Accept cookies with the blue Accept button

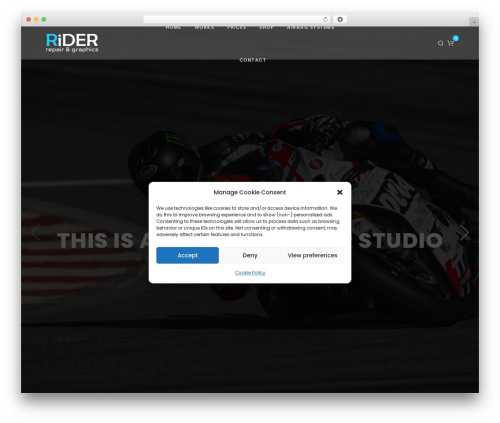[x=187, y=255]
